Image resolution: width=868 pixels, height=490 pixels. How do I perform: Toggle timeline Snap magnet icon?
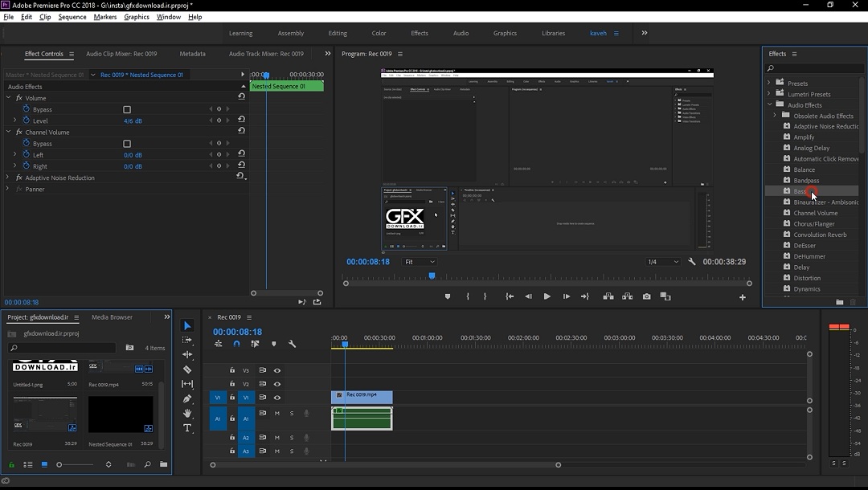coord(236,344)
